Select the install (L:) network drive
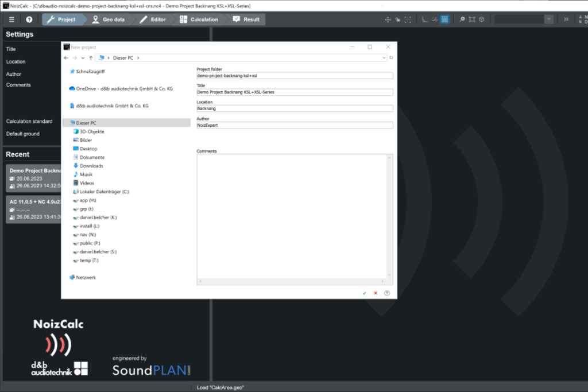The width and height of the screenshot is (588, 392). coord(86,226)
